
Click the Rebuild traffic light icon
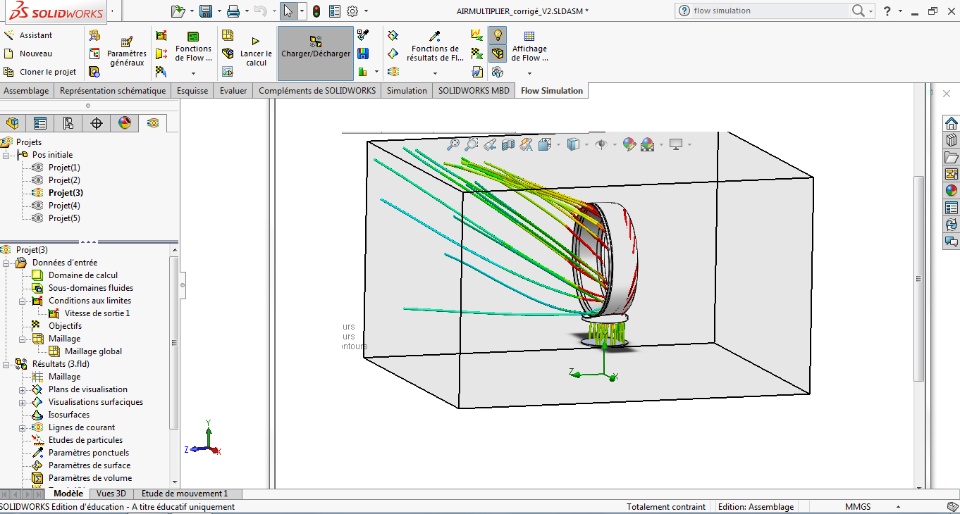click(x=317, y=11)
